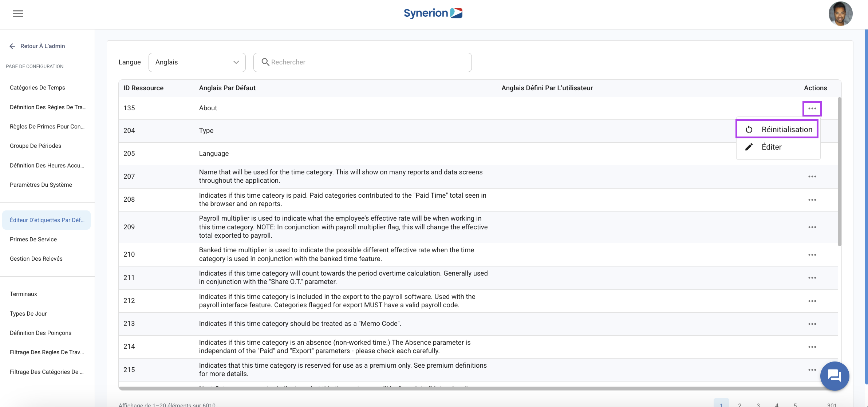Open actions menu for row 215
The height and width of the screenshot is (407, 868).
click(812, 370)
